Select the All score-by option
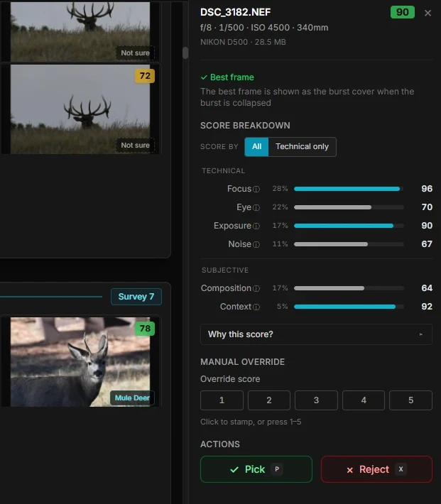 point(256,146)
